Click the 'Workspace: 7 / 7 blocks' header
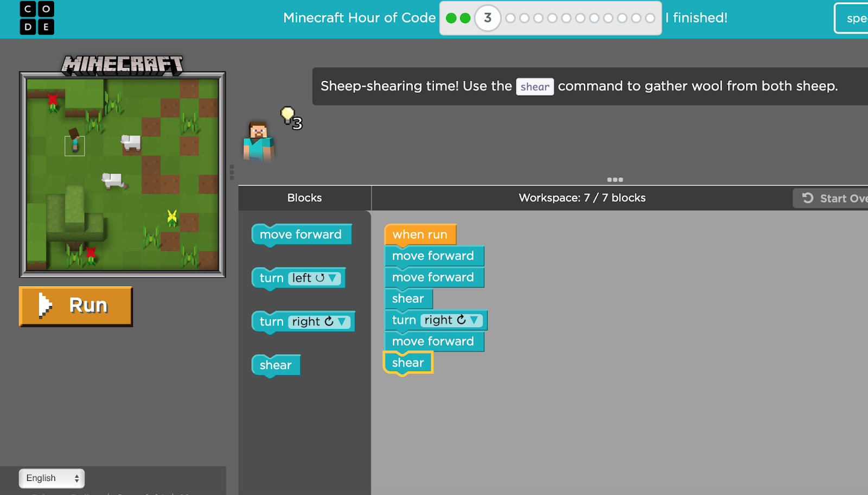This screenshot has height=495, width=868. (582, 198)
